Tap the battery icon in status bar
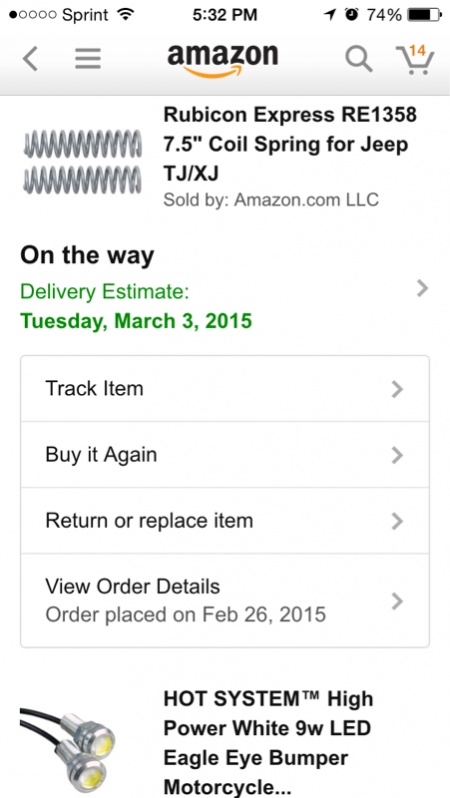 click(x=425, y=15)
